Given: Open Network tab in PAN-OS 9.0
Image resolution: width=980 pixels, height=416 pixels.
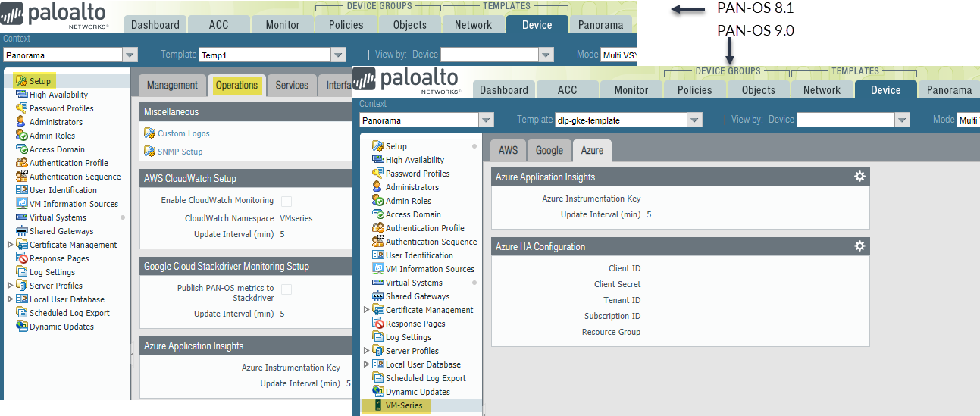Looking at the screenshot, I should (822, 89).
